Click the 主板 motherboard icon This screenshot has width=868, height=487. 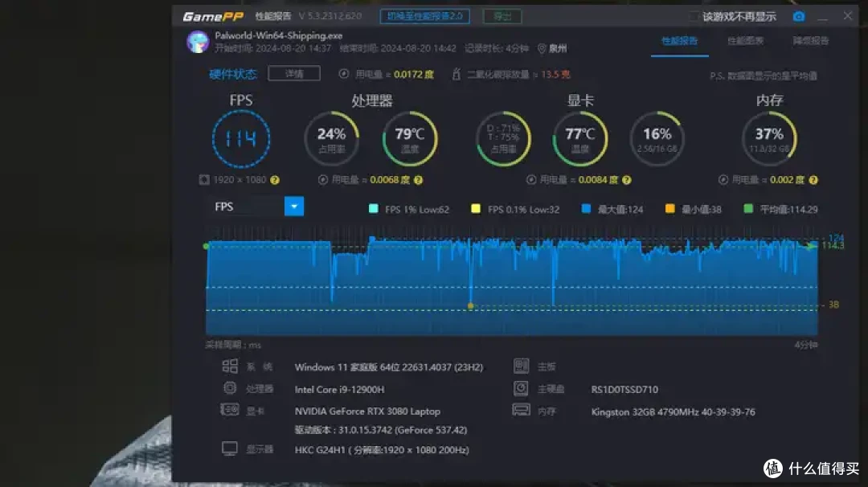coord(521,366)
